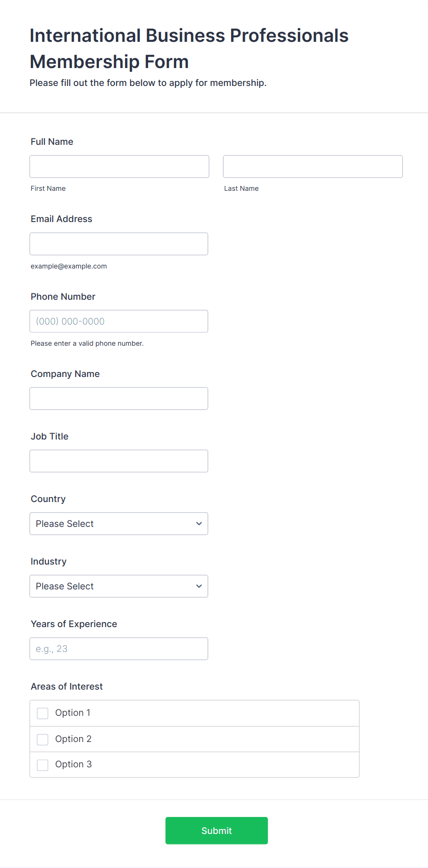Viewport: 428px width, 868px height.
Task: Click the Full Name field label
Action: point(52,142)
